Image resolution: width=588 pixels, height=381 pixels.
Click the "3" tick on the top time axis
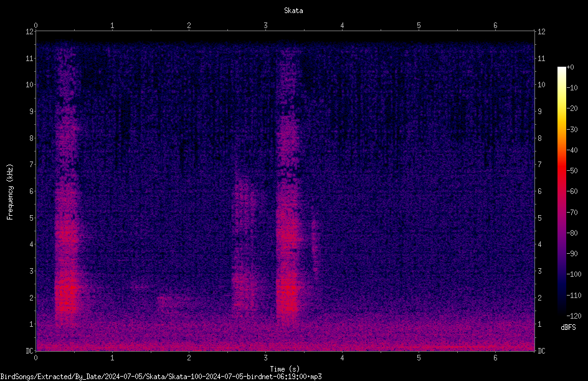pyautogui.click(x=265, y=26)
